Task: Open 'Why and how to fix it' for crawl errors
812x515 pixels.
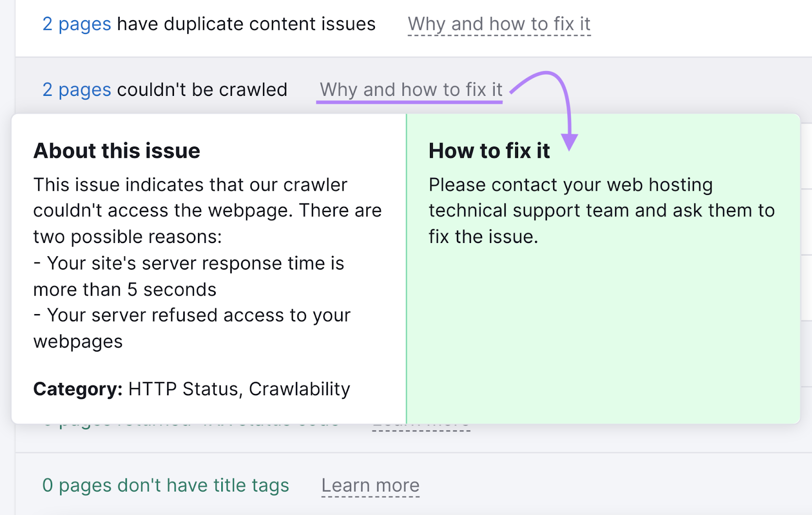Action: [410, 89]
